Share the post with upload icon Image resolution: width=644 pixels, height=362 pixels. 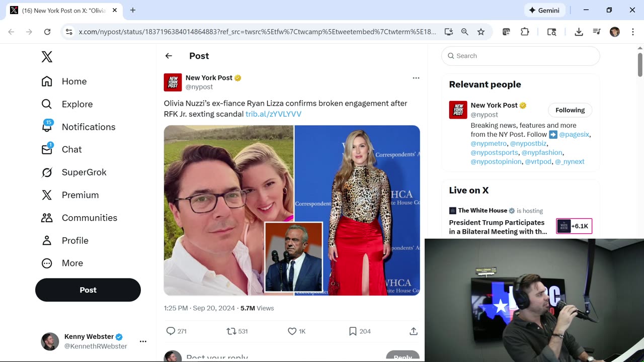click(x=414, y=331)
